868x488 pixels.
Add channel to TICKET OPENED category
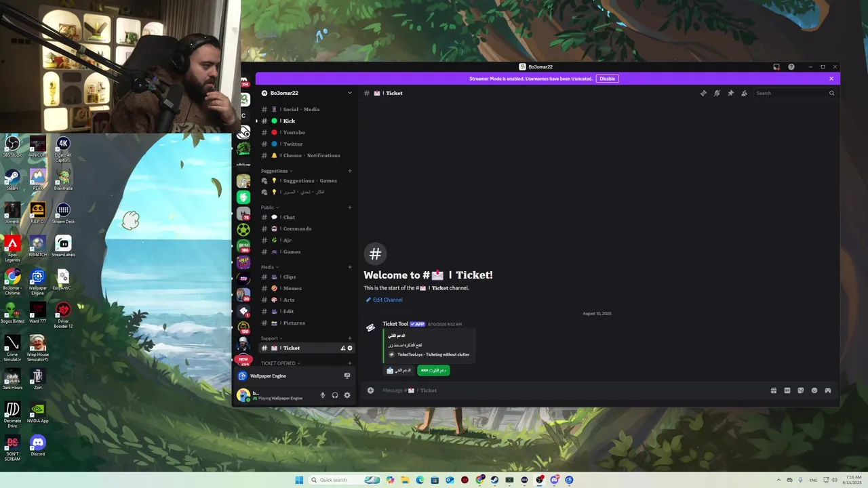click(350, 363)
